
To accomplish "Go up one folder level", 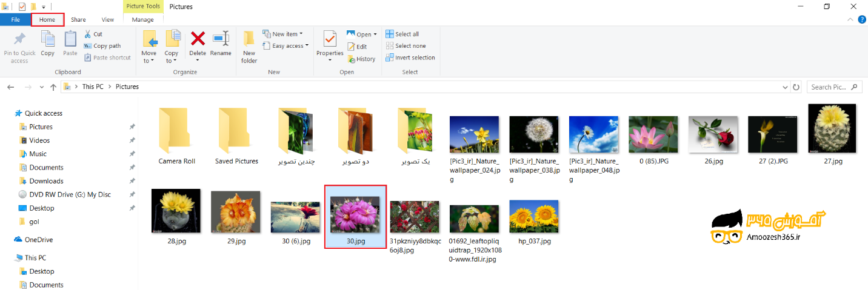I will 53,87.
